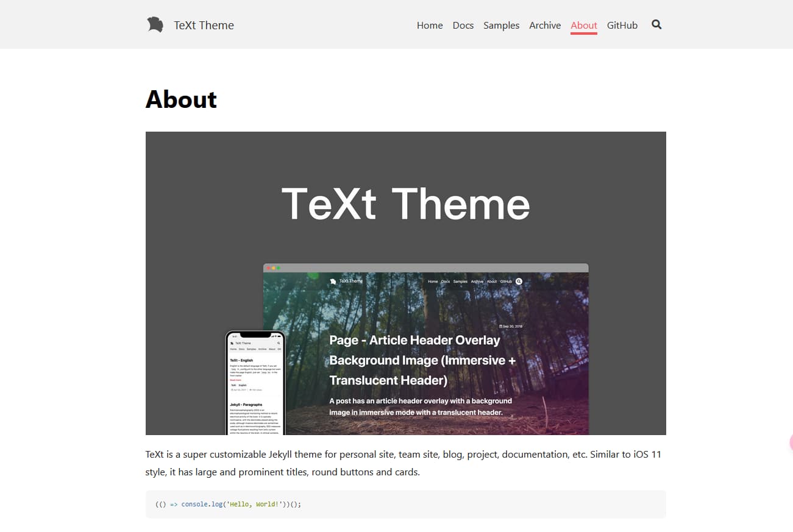Click the search icon inside the browser preview navbar
Screen dimensions: 793x532
[519, 280]
